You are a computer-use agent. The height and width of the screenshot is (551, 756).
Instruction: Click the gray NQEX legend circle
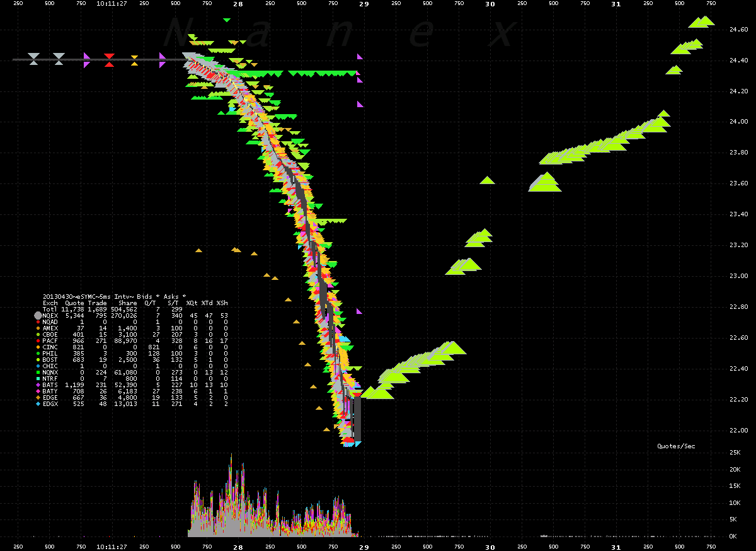(x=38, y=315)
